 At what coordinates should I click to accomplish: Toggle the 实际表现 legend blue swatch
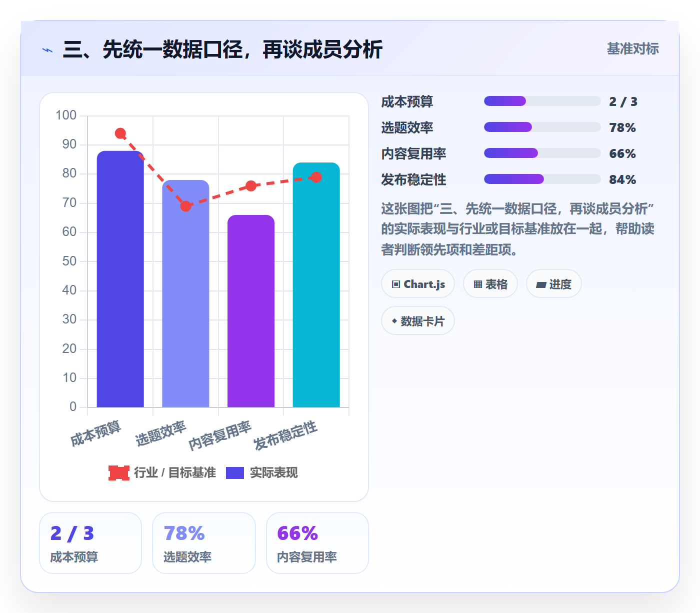tap(235, 473)
